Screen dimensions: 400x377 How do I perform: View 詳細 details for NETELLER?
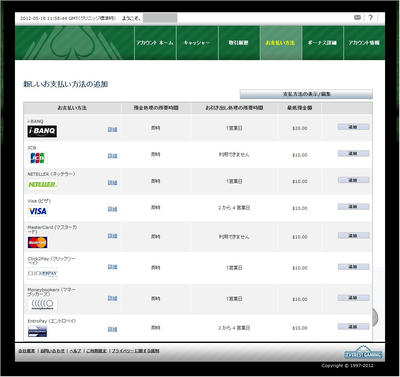point(112,183)
